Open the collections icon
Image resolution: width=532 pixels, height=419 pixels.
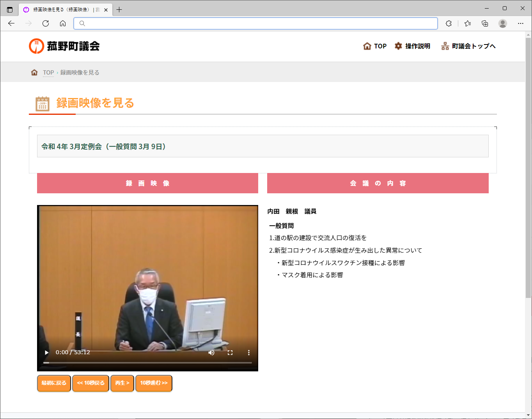(485, 23)
